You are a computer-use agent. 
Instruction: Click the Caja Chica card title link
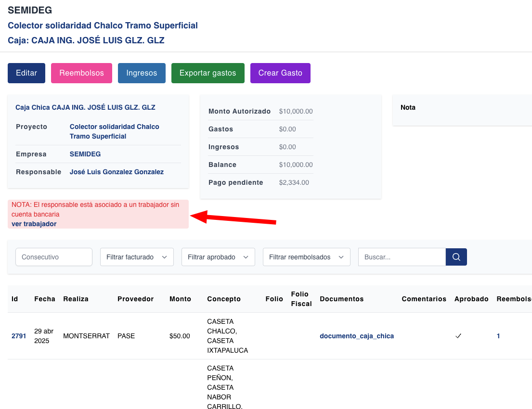85,107
